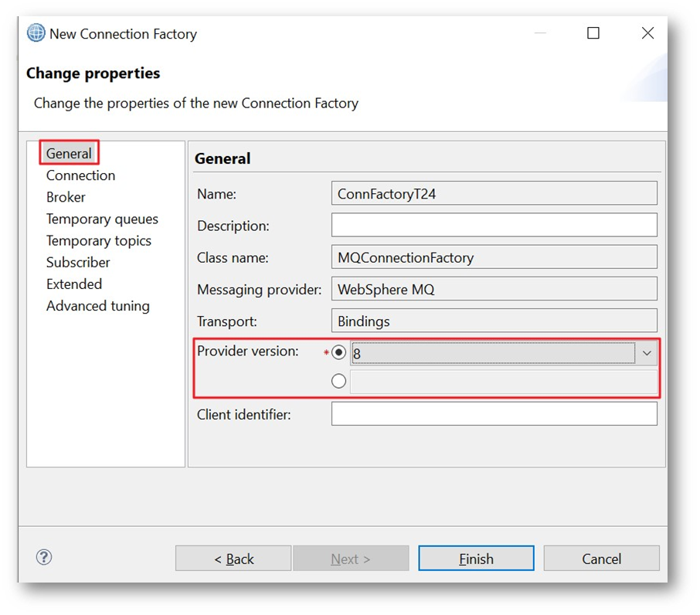The width and height of the screenshot is (700, 615).
Task: Click the Provider version combo box showing 8
Action: pyautogui.click(x=493, y=353)
